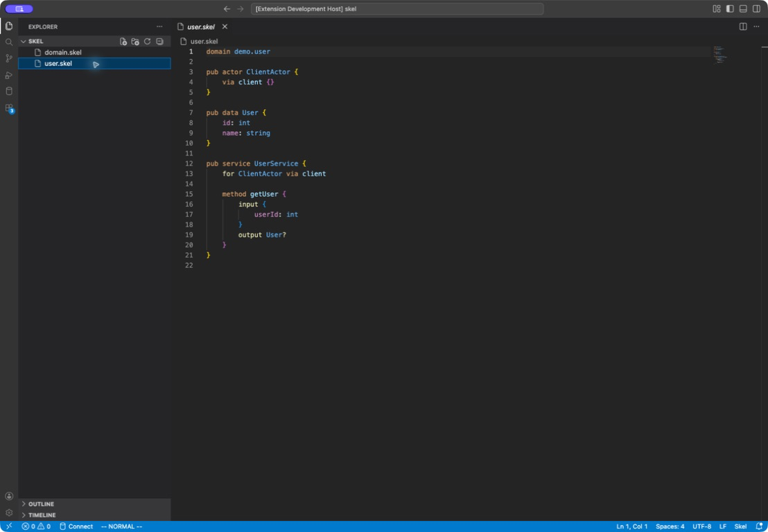Toggle the secondary side bar visibility
Image resolution: width=768 pixels, height=532 pixels.
(756, 9)
